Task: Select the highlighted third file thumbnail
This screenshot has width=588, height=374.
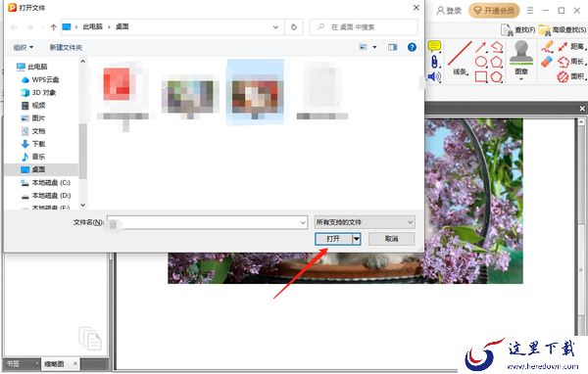Action: tap(255, 92)
